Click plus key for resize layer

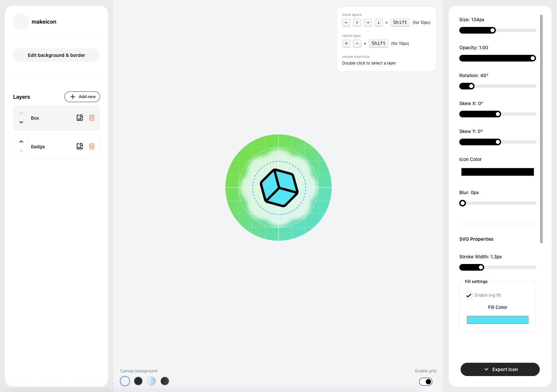[x=346, y=44]
